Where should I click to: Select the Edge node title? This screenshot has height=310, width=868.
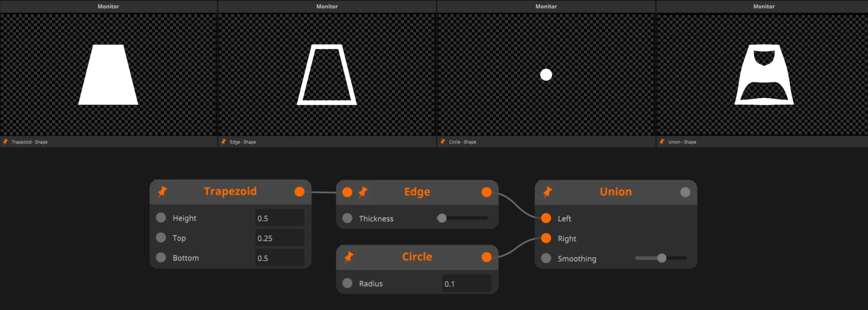[417, 192]
